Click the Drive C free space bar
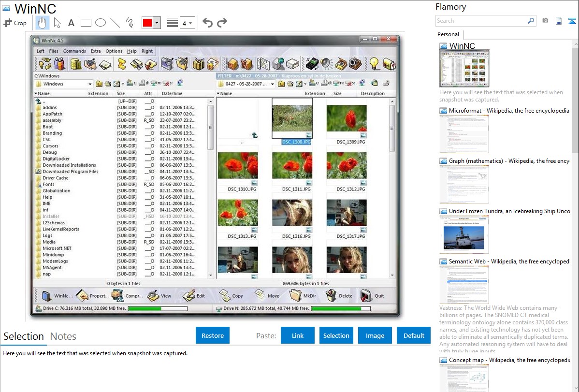 pos(158,308)
